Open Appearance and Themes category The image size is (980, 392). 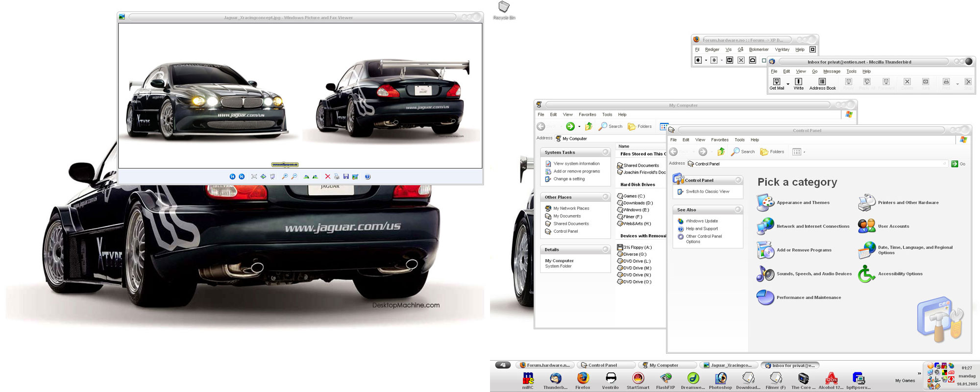(793, 202)
